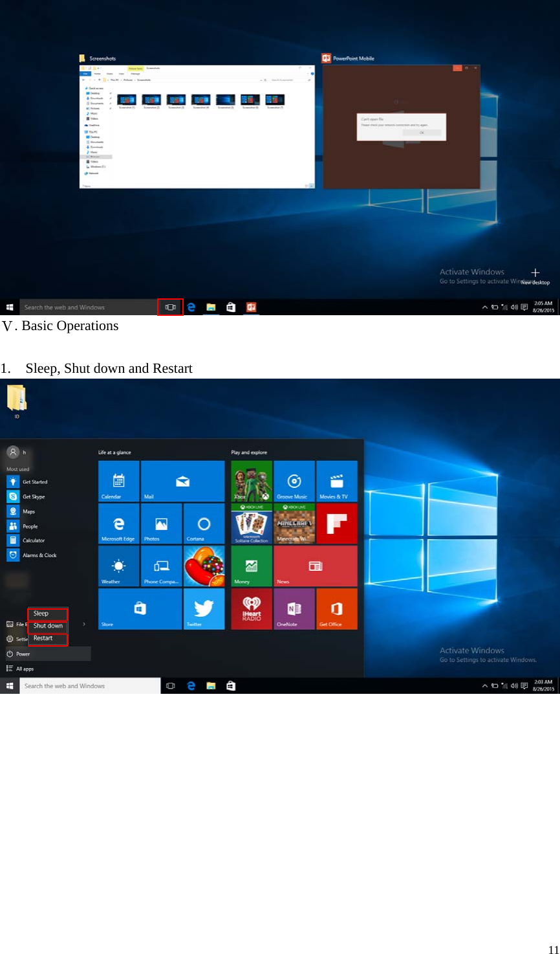
Task: Open the Photos tile
Action: [x=161, y=524]
